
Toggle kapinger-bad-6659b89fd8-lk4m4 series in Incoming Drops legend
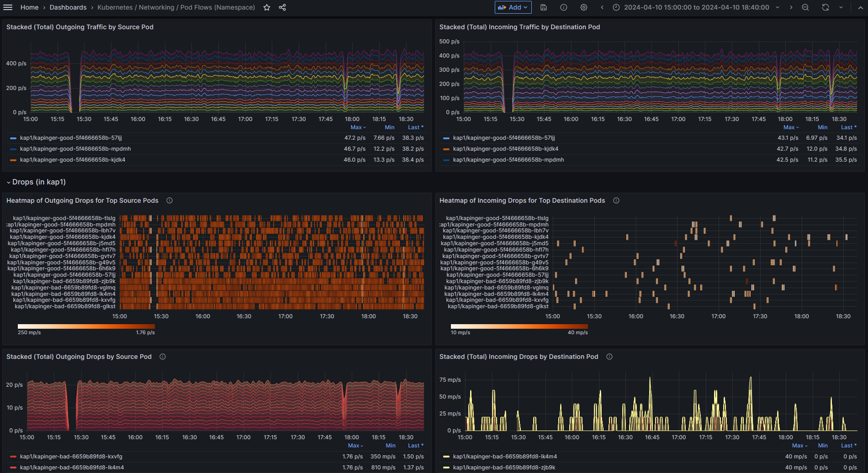(505, 457)
